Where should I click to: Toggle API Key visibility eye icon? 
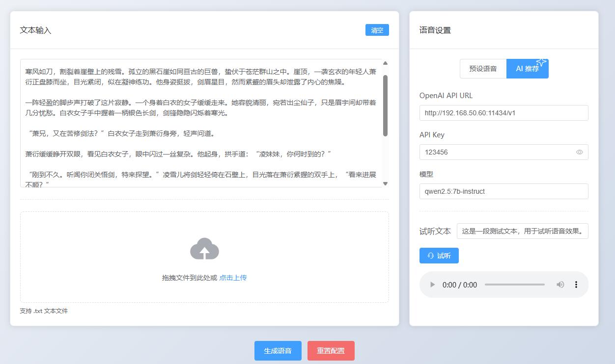(579, 152)
